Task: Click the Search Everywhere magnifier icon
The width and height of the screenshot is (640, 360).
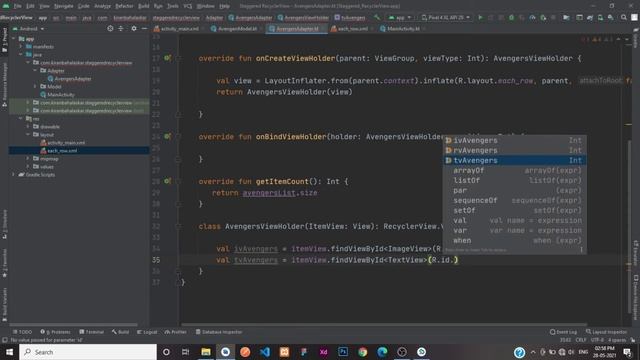Action: pyautogui.click(x=624, y=18)
